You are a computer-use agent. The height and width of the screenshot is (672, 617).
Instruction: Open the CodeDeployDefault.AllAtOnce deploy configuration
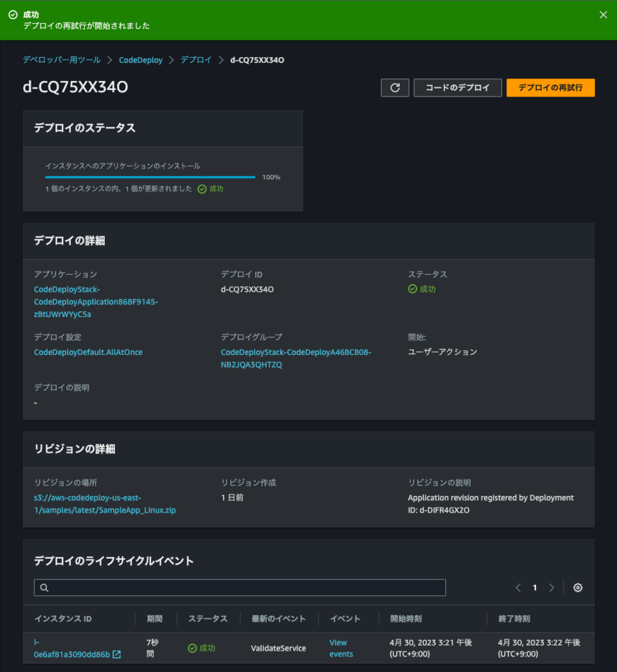click(x=88, y=352)
